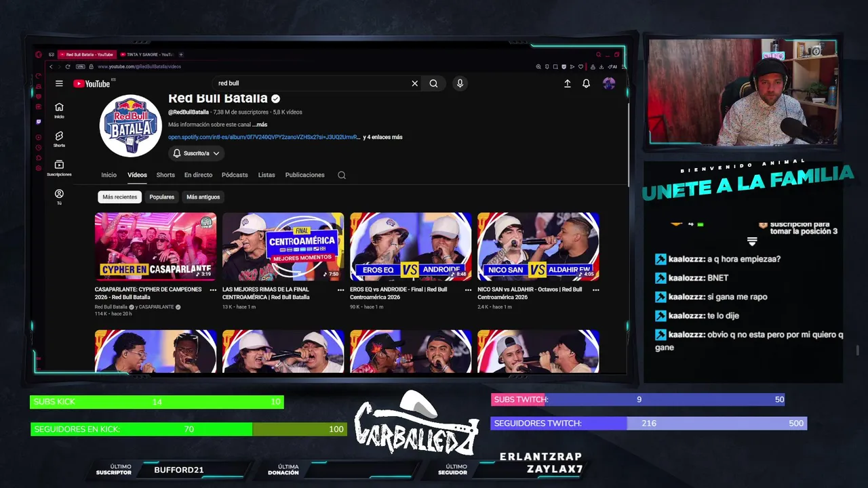Open the Pódcasts channel tab

(x=235, y=175)
